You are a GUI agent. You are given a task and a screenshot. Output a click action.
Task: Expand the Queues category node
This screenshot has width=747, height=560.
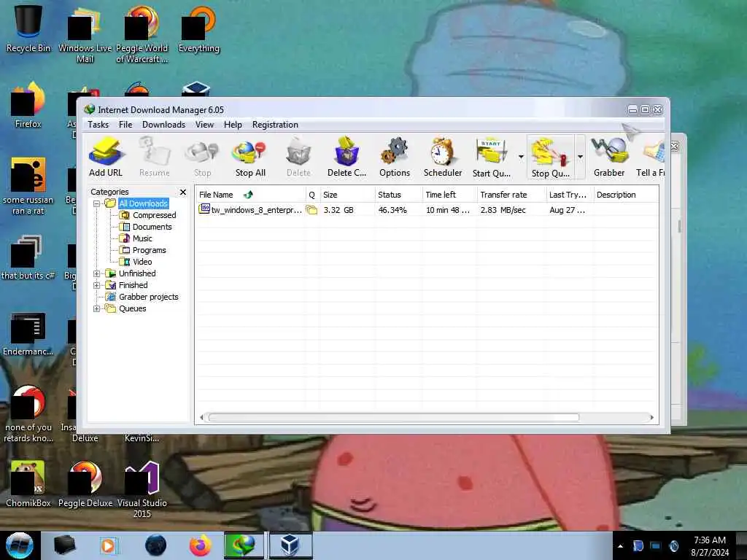coord(97,308)
